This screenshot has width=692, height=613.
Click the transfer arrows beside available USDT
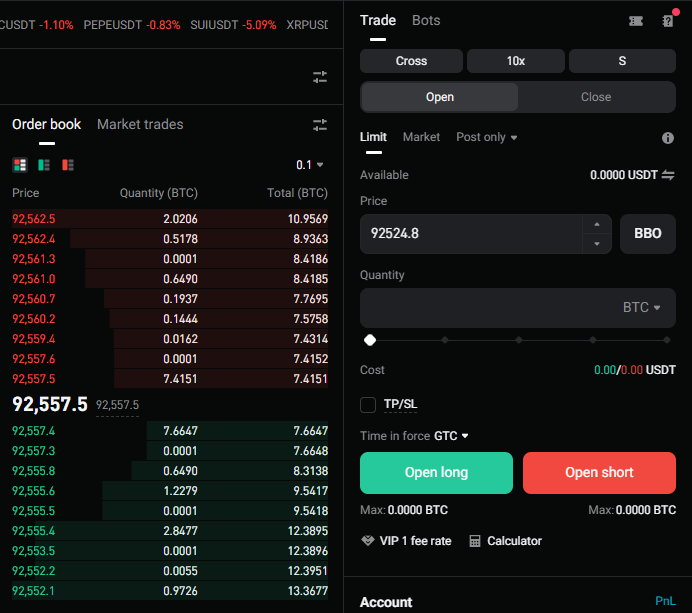[x=668, y=175]
